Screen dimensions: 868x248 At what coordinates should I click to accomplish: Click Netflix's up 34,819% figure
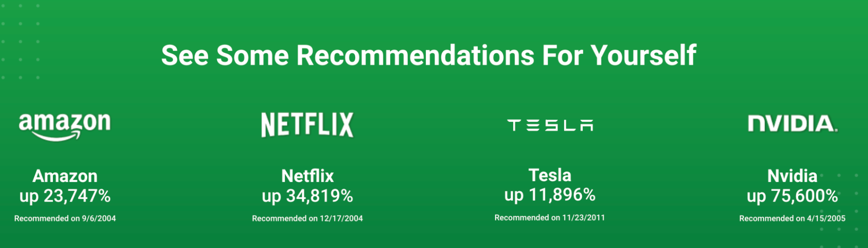pyautogui.click(x=307, y=196)
